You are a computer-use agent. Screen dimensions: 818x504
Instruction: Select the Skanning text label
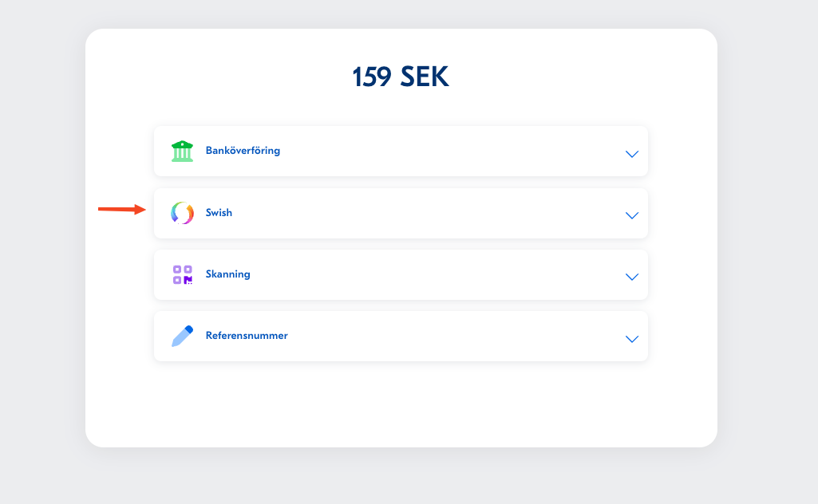click(227, 274)
